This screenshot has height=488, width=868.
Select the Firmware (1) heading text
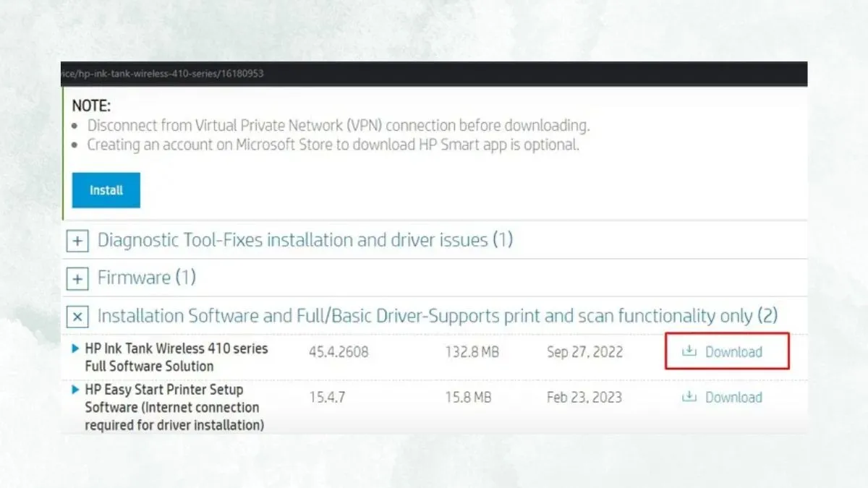pos(147,278)
